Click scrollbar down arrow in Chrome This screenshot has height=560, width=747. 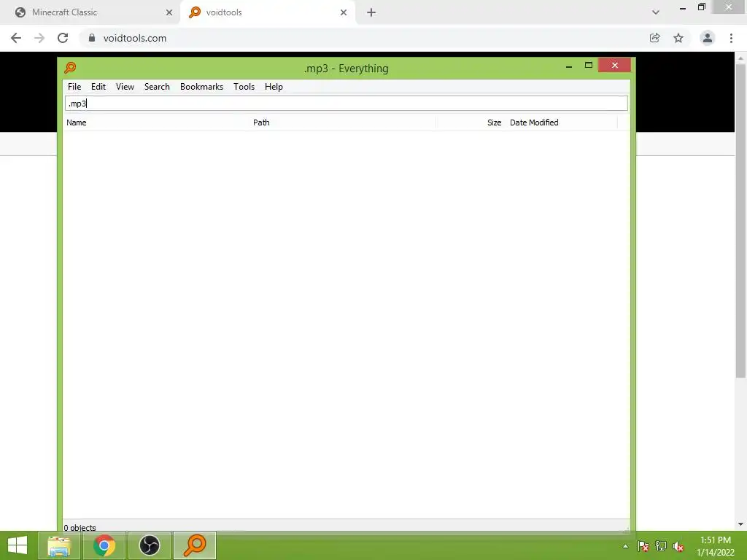tap(741, 524)
